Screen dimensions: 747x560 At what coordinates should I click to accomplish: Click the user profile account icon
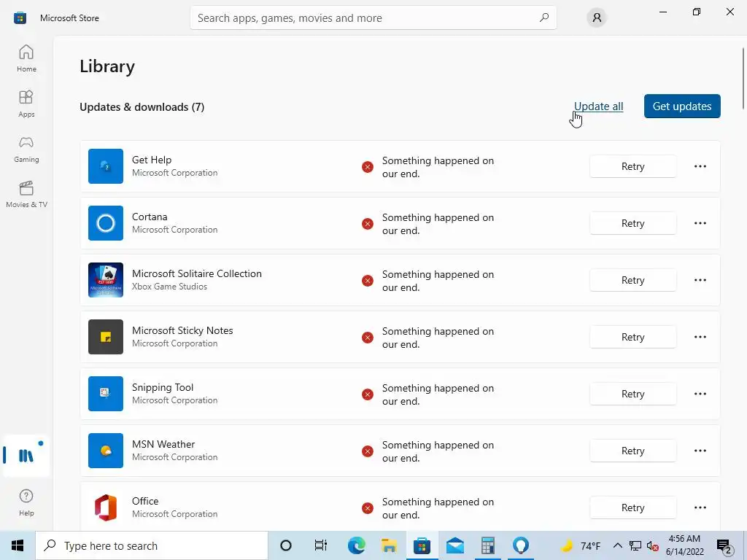(x=597, y=18)
